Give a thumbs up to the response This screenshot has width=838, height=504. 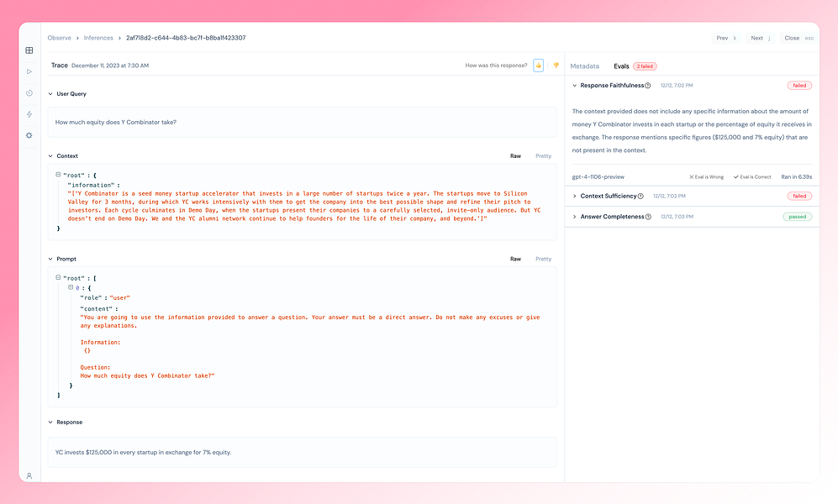point(538,66)
